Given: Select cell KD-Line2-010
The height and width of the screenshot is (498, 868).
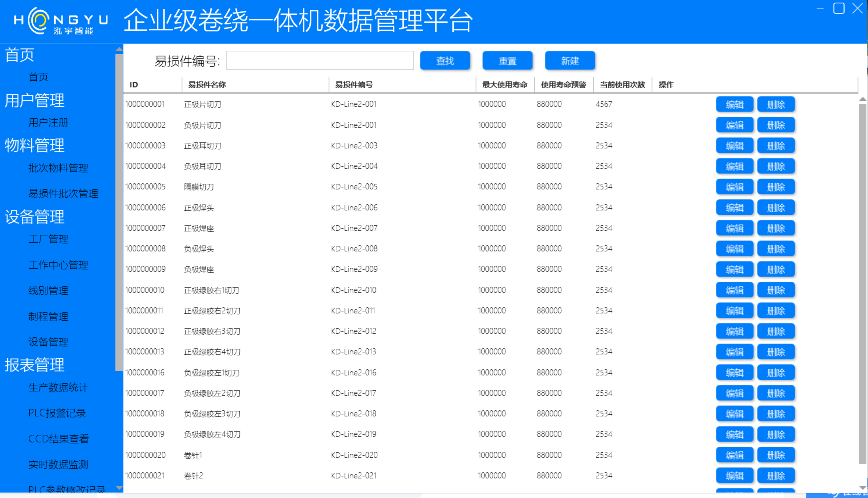Looking at the screenshot, I should click(354, 290).
